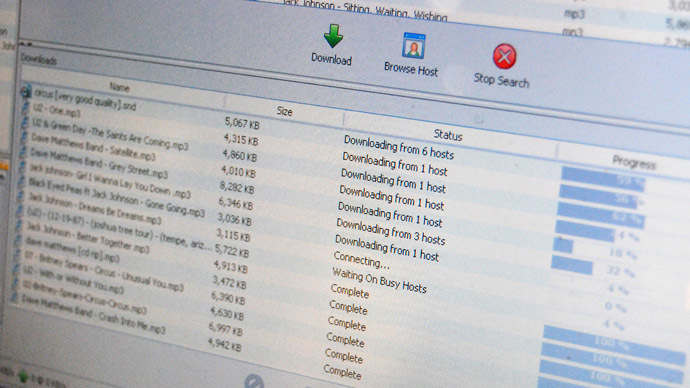
Task: Select Black Eyed Peas ft Jack Johnson - Gone Going.mp3
Action: [116, 198]
